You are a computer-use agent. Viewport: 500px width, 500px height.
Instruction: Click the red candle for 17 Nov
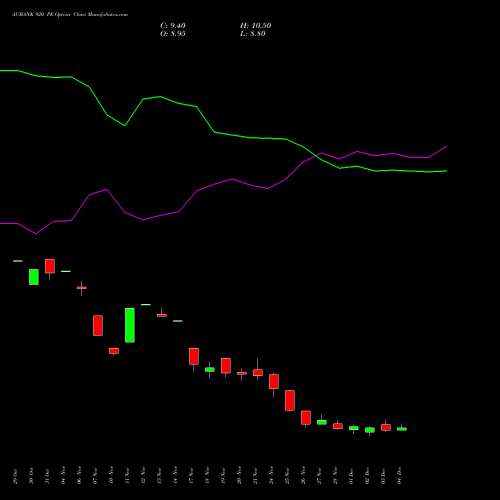coord(194,356)
